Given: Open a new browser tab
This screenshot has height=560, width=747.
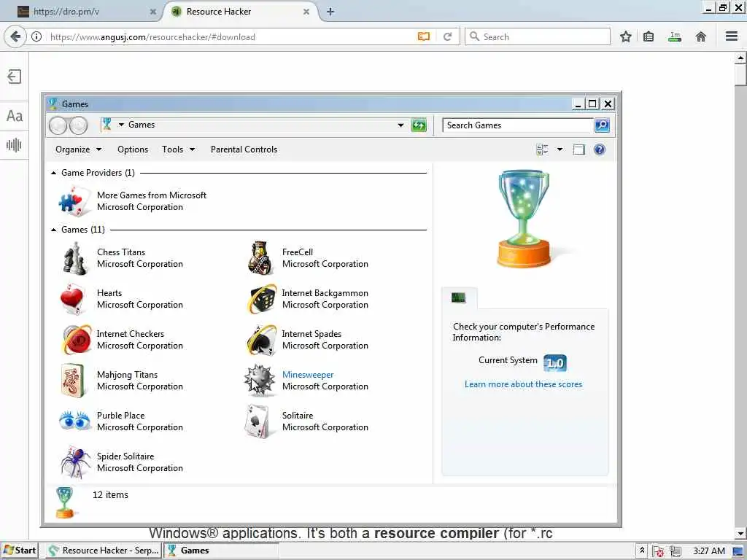Looking at the screenshot, I should [x=330, y=12].
